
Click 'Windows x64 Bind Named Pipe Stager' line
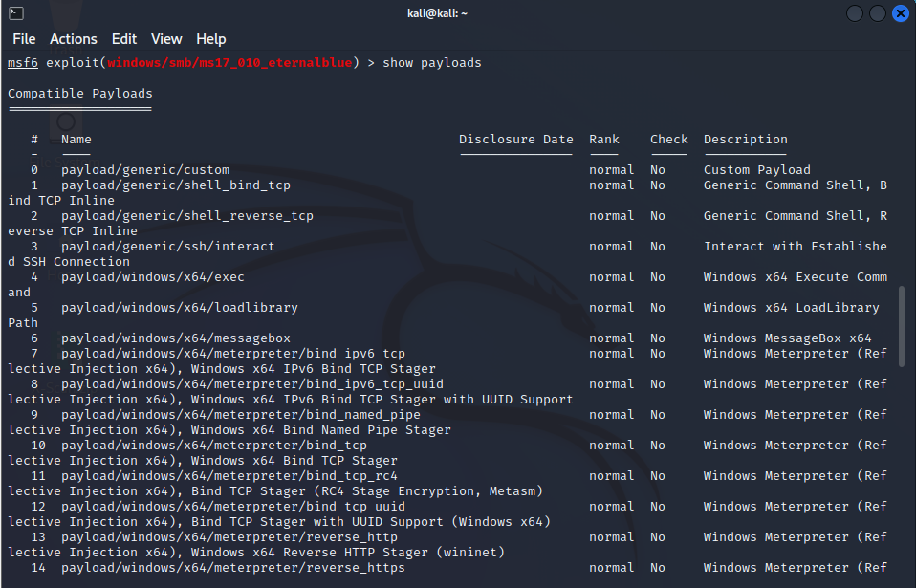click(x=320, y=429)
